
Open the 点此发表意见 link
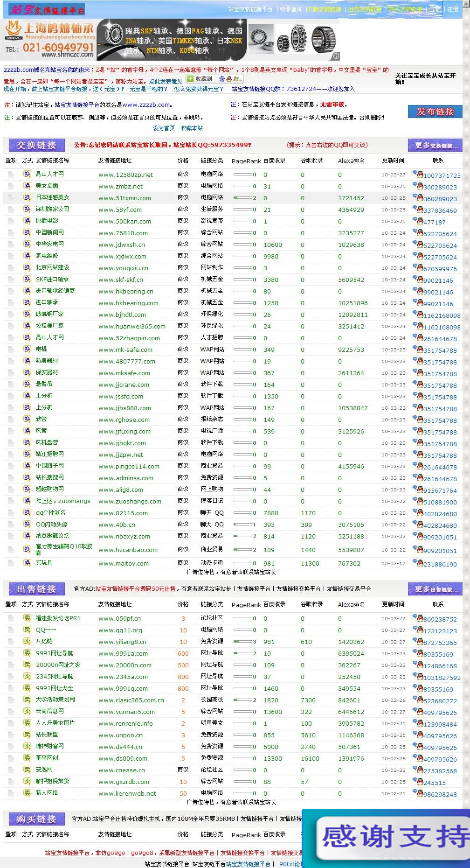[166, 81]
